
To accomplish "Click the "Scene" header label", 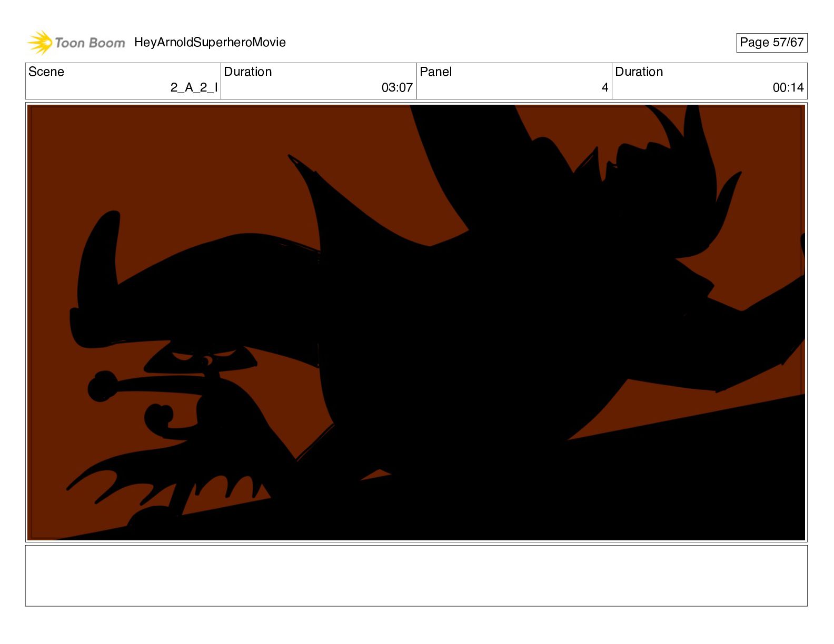I will click(46, 72).
